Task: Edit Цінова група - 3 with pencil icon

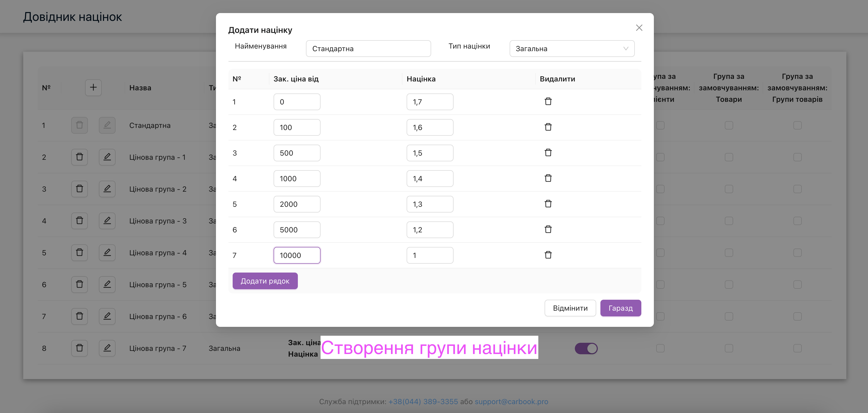Action: click(107, 221)
